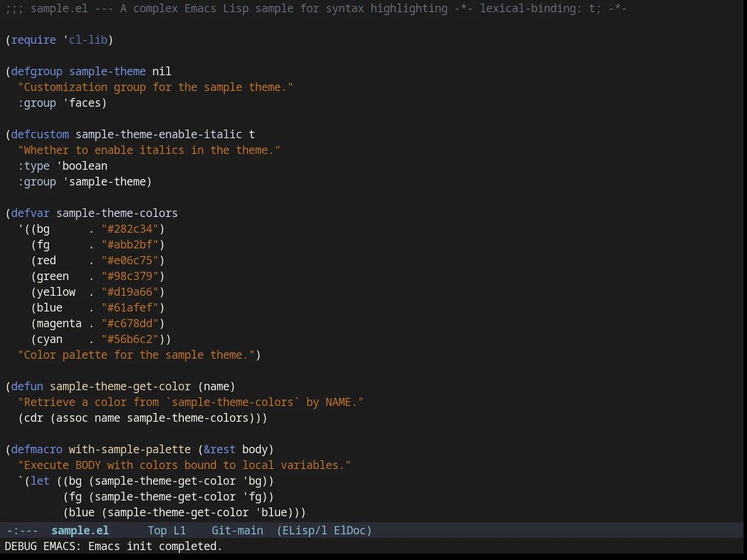This screenshot has height=560, width=747.
Task: Click the color string "#56b6c2"
Action: pos(130,339)
